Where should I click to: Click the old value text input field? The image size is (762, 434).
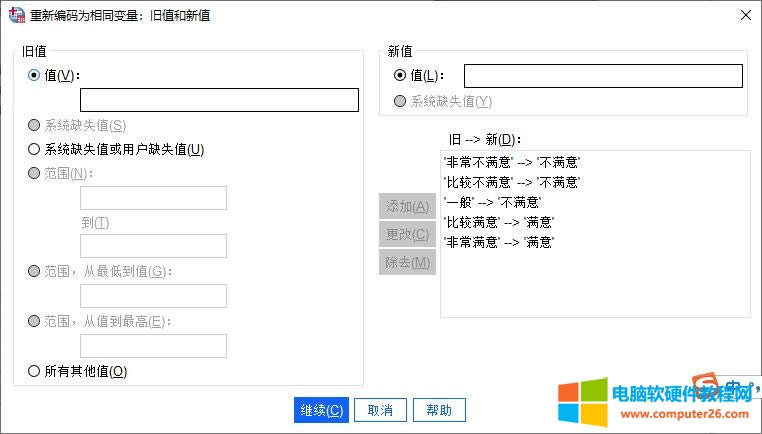[x=219, y=100]
